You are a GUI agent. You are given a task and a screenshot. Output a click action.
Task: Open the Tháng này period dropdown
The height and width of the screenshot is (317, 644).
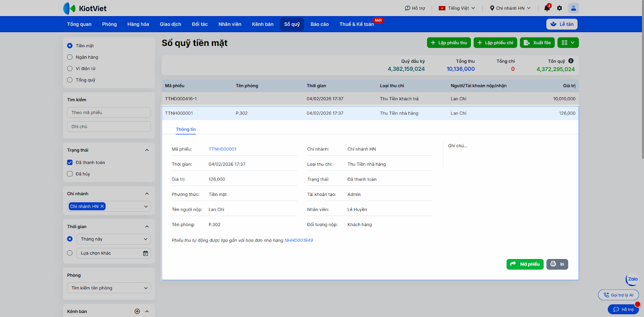(x=114, y=239)
